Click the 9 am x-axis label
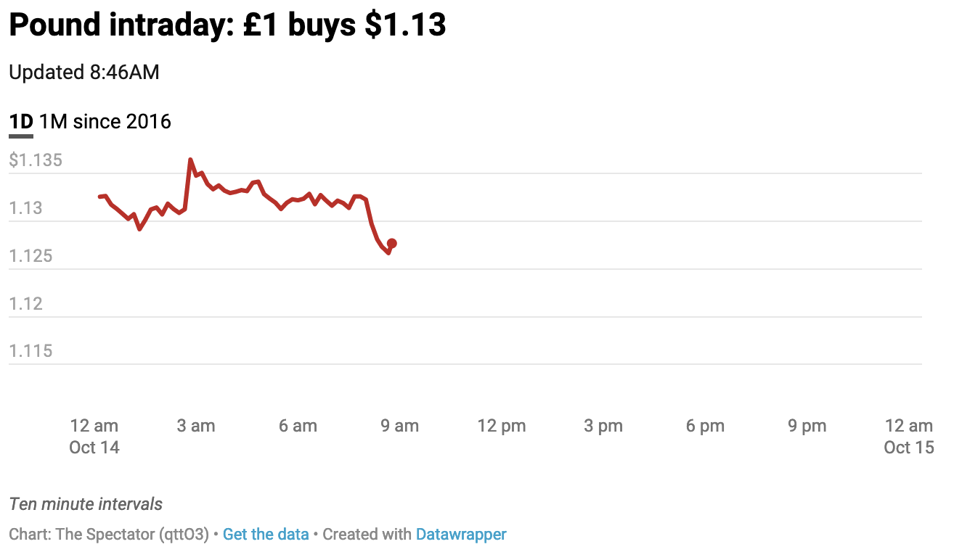 click(x=400, y=426)
